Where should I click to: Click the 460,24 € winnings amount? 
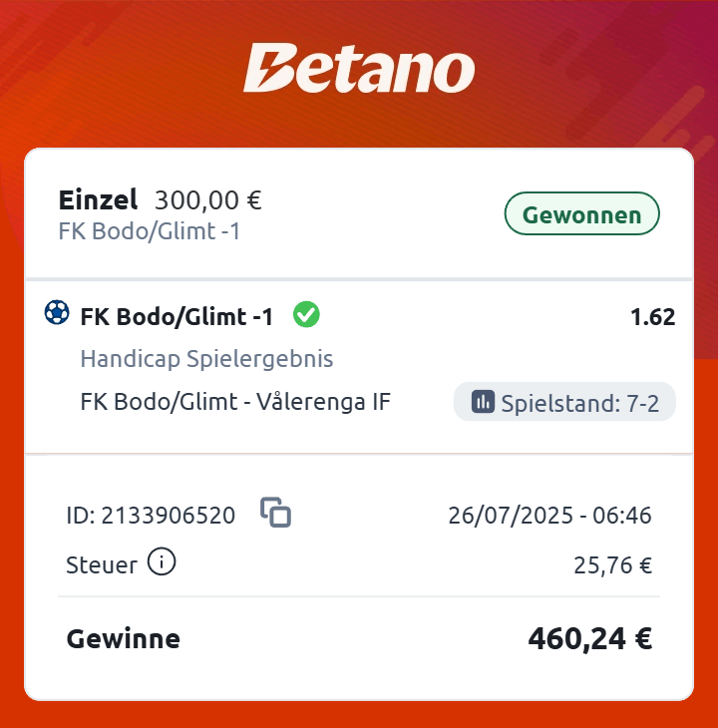coord(589,638)
